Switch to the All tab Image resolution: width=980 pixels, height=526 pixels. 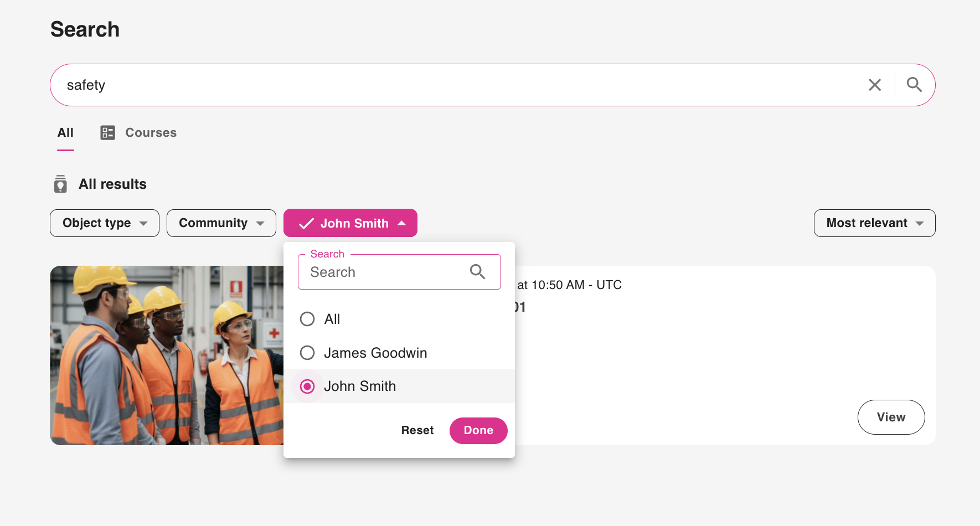pos(65,133)
